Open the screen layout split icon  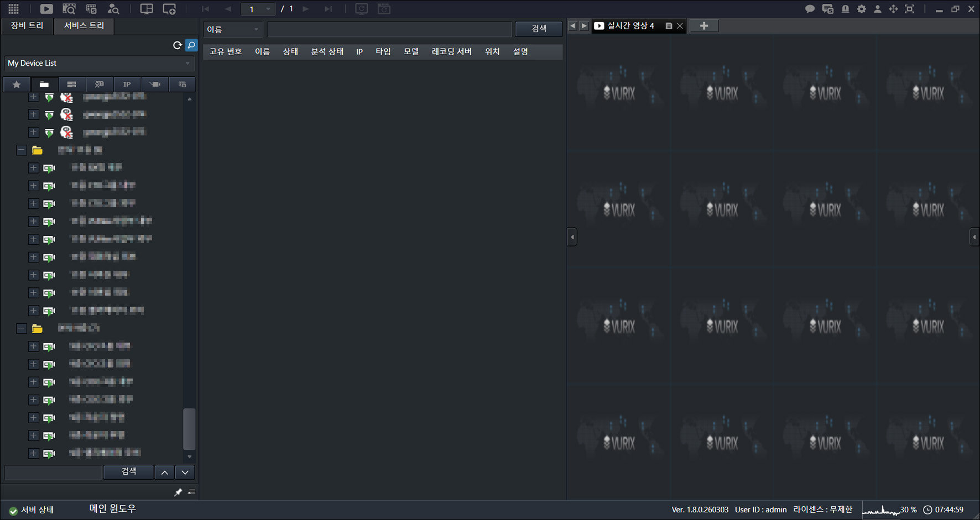tap(147, 9)
